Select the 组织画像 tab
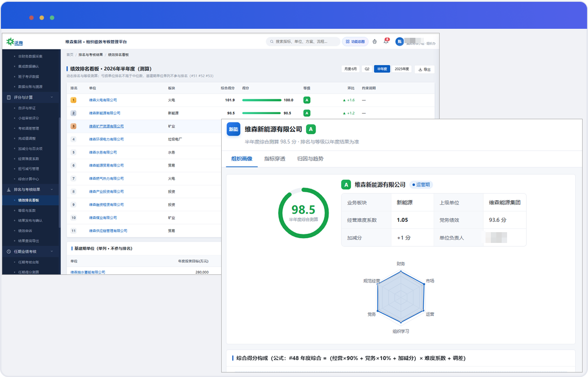Viewport: 588px width, 377px height. (242, 159)
